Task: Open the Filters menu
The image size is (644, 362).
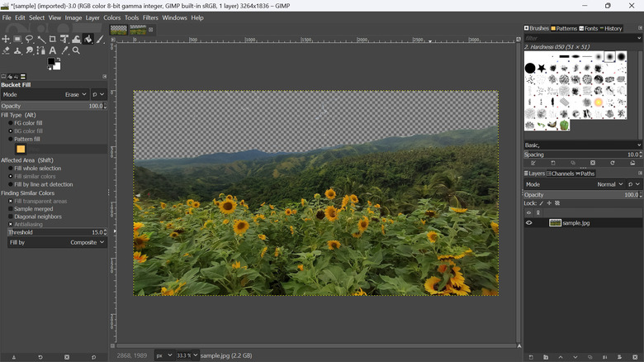Action: coord(150,17)
